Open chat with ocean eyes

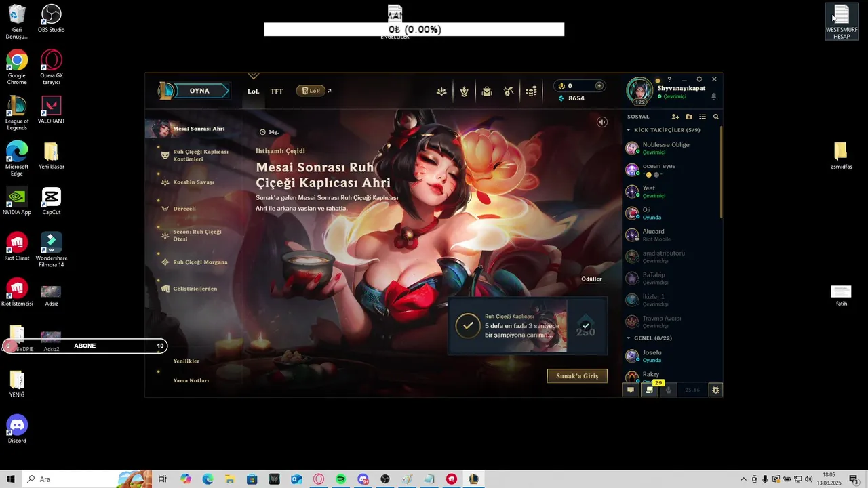point(671,169)
